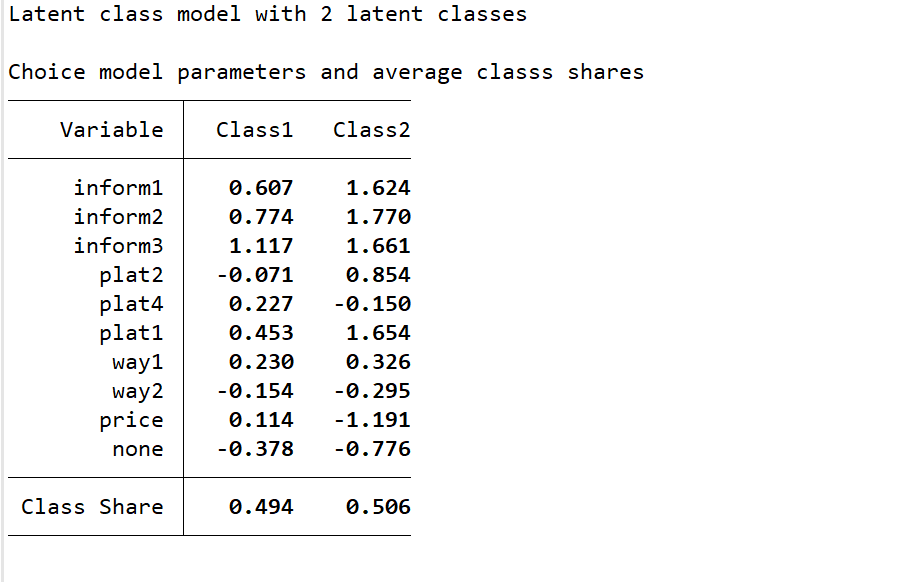Select the 'Class1' column header
Image resolution: width=899 pixels, height=582 pixels.
254,130
